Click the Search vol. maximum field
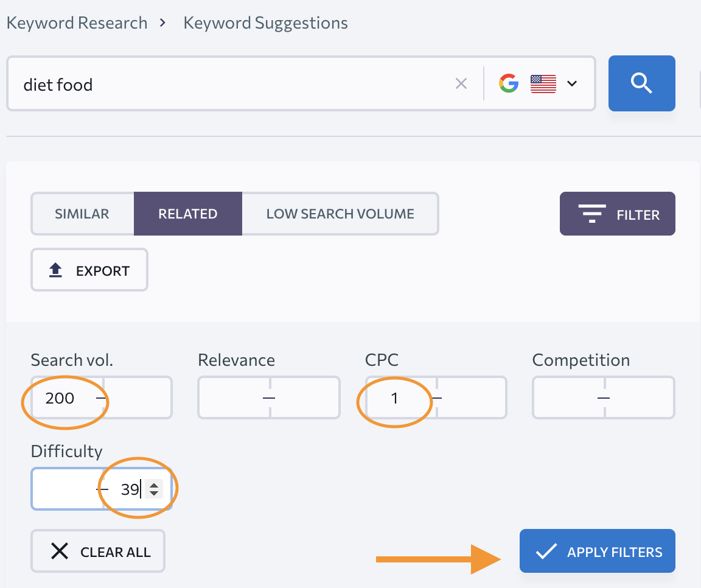Screen dimensions: 701x588 [138, 398]
